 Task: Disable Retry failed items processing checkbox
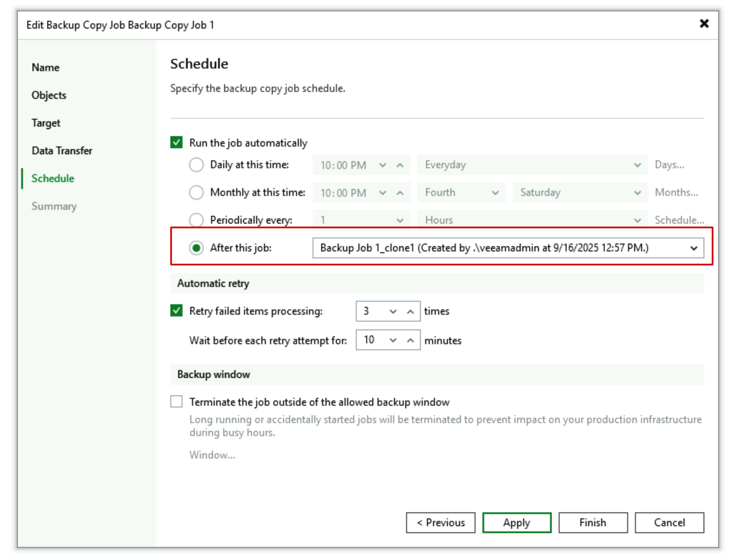[x=176, y=311]
